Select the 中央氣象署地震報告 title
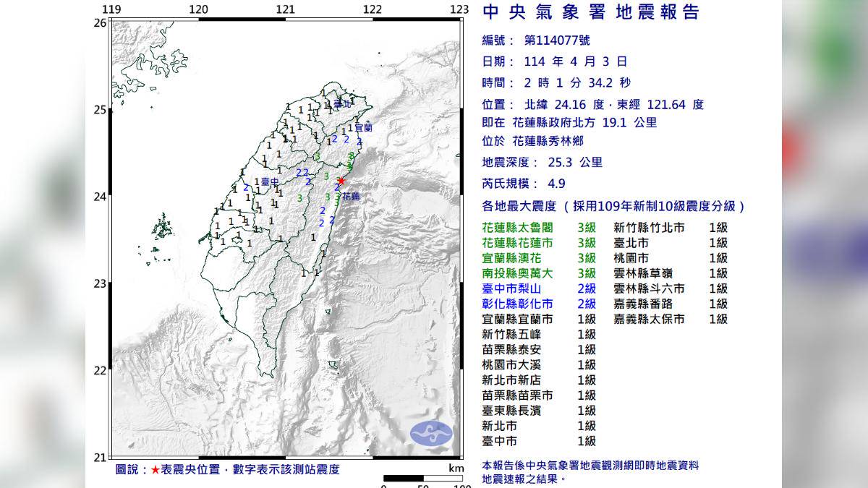Viewport: 868px width, 488px height. point(591,12)
